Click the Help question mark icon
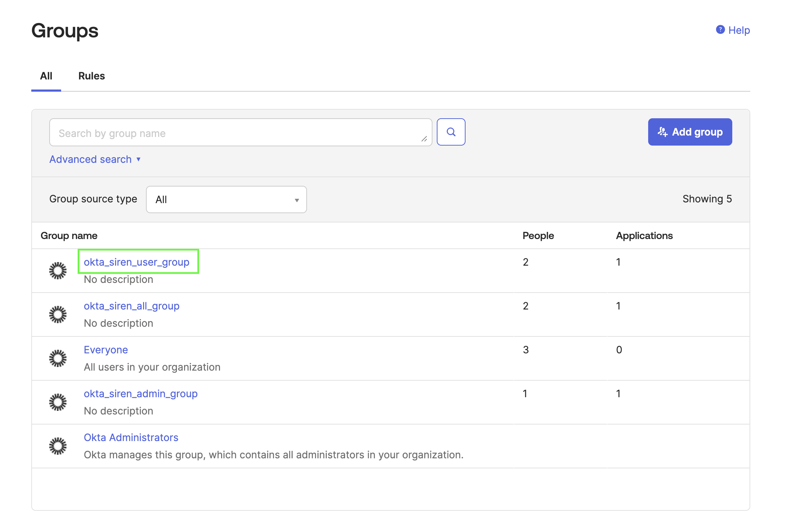The width and height of the screenshot is (788, 532). (720, 30)
